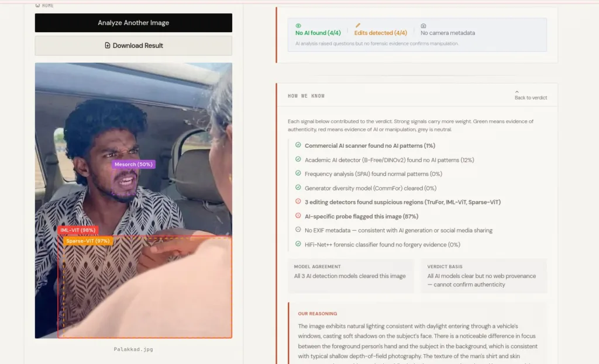Select the IML-ViT (98%) region label
This screenshot has height=364, width=599.
point(78,230)
